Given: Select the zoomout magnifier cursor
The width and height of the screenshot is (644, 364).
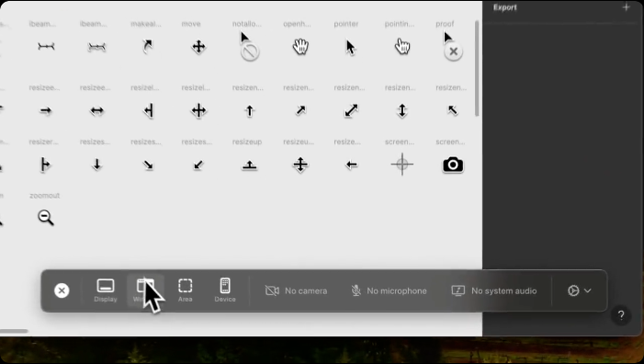Looking at the screenshot, I should (46, 218).
